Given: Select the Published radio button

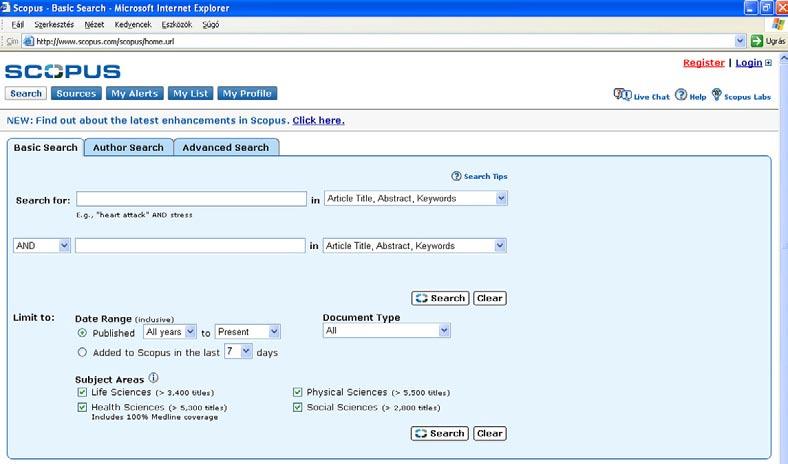Looking at the screenshot, I should click(x=82, y=333).
